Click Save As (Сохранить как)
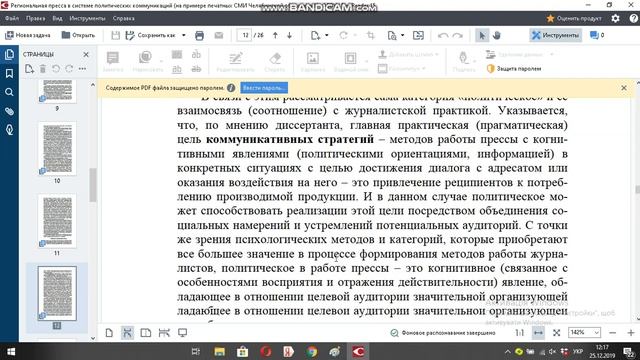The width and height of the screenshot is (640, 360). click(151, 36)
